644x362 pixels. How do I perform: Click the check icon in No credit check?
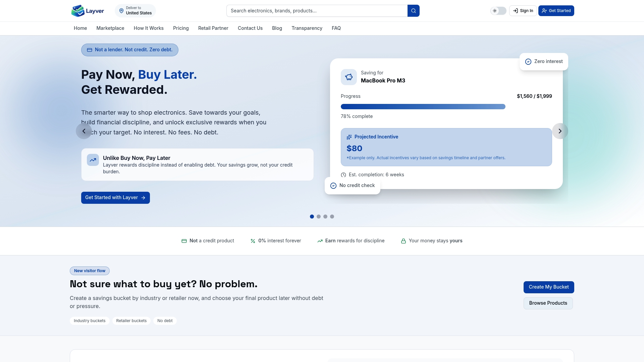tap(333, 186)
